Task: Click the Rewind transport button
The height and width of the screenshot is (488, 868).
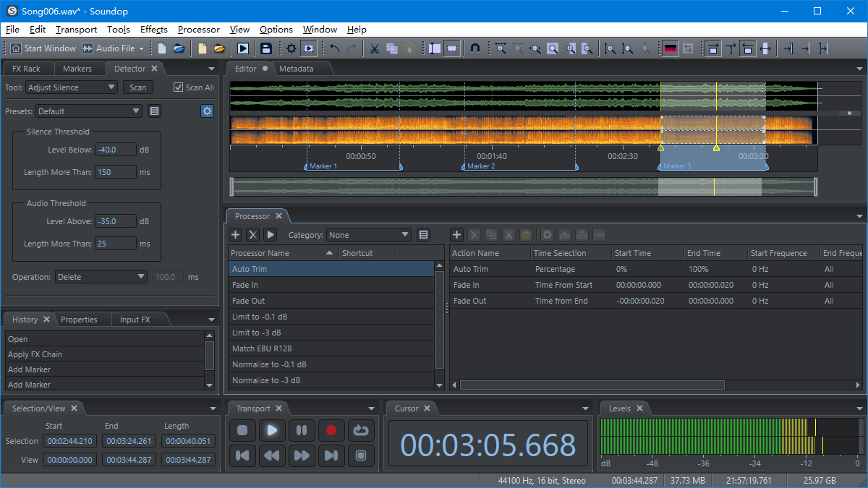Action: (x=272, y=455)
